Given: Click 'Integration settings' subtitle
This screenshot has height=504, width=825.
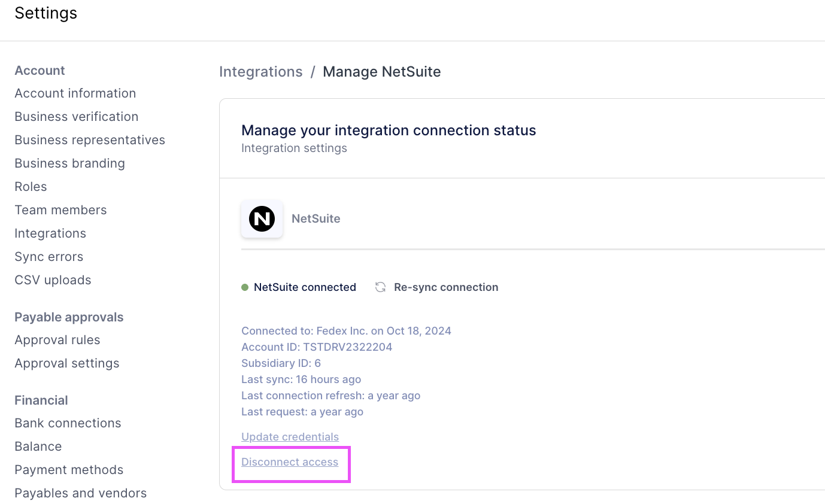Looking at the screenshot, I should pyautogui.click(x=294, y=148).
